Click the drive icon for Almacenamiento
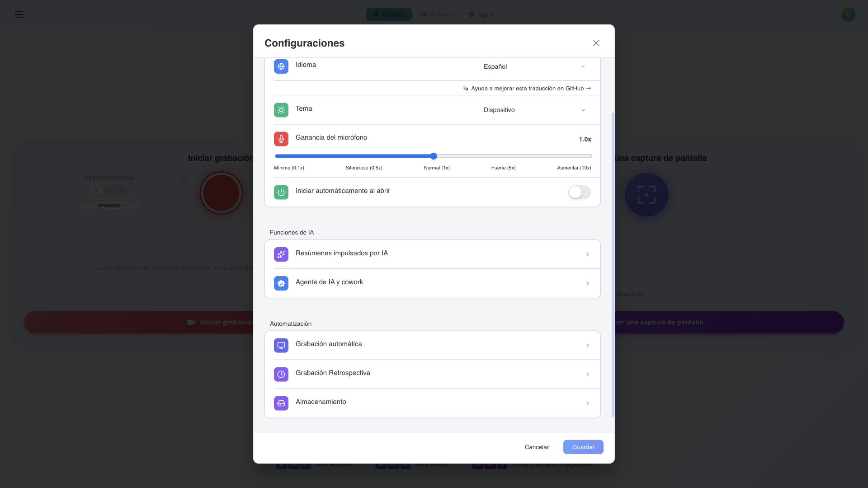868x488 pixels. coord(281,403)
